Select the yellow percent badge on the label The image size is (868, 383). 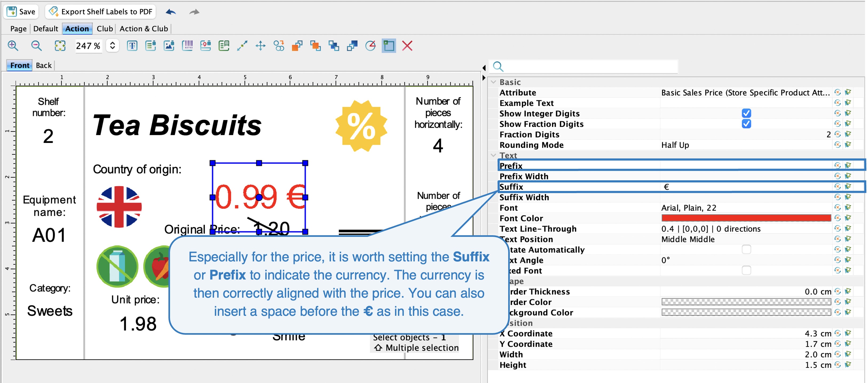pos(361,126)
